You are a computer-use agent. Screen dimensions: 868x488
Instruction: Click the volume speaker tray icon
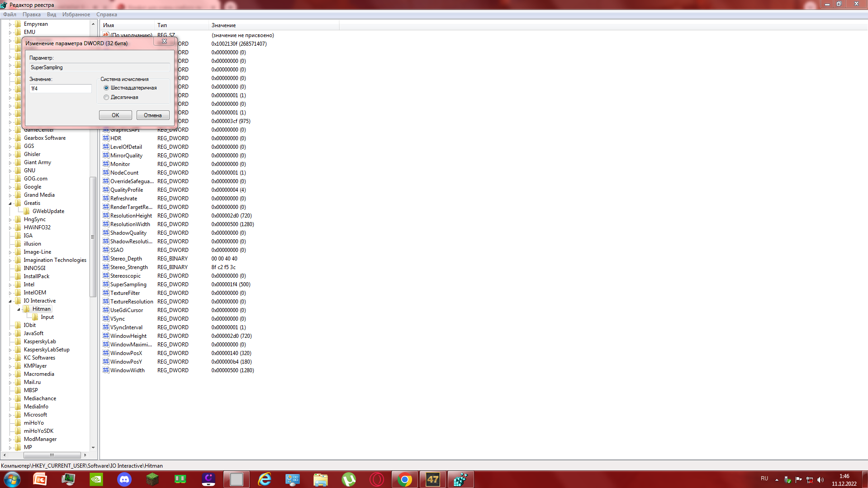(x=821, y=480)
